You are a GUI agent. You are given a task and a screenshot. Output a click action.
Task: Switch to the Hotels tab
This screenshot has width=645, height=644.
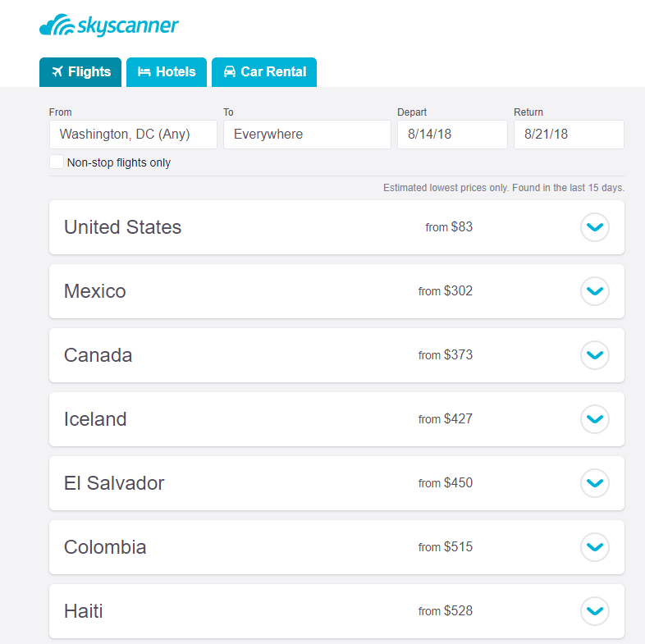(x=167, y=72)
